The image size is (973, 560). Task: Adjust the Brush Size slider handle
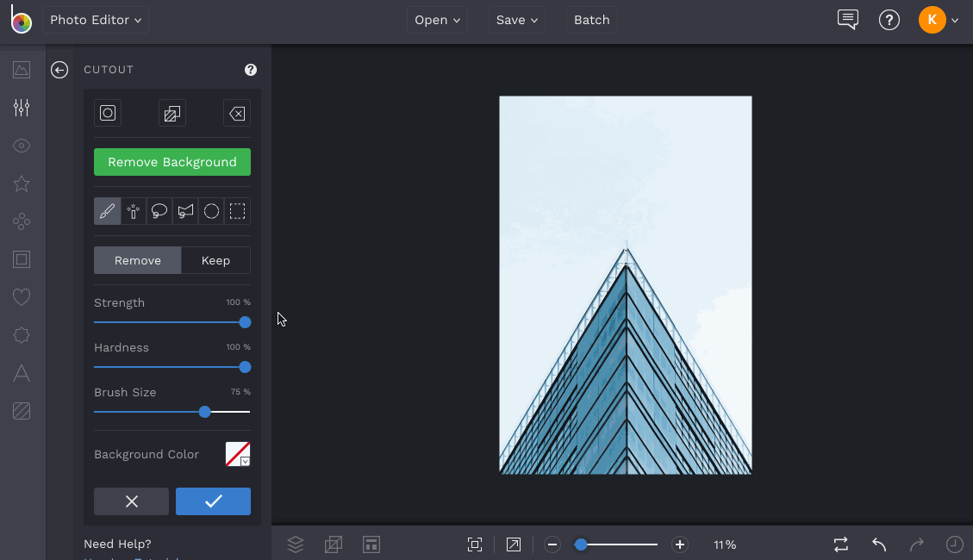(x=205, y=412)
